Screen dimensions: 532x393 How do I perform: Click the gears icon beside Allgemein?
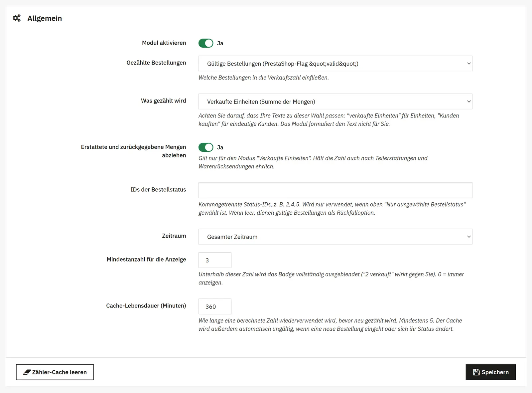click(x=17, y=18)
